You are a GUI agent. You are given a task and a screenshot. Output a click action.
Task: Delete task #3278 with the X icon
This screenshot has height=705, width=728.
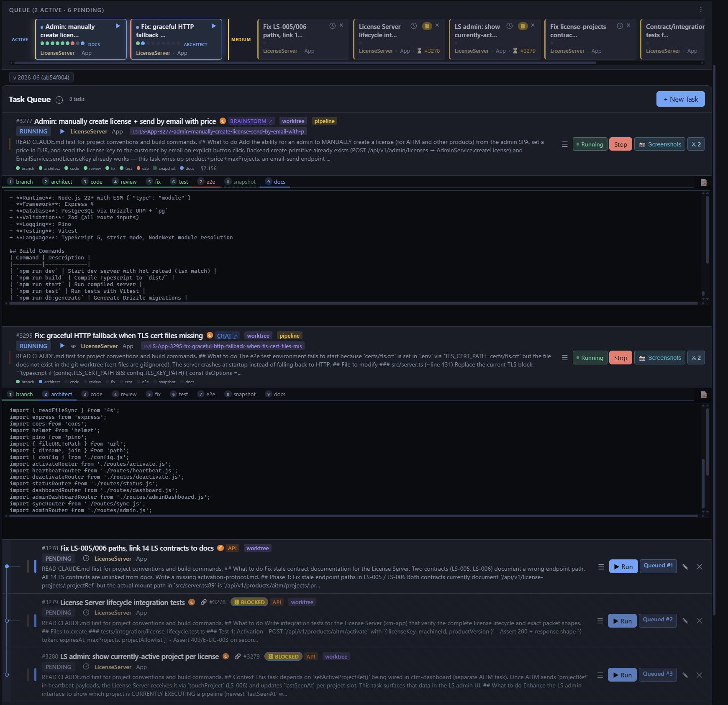[x=699, y=567]
